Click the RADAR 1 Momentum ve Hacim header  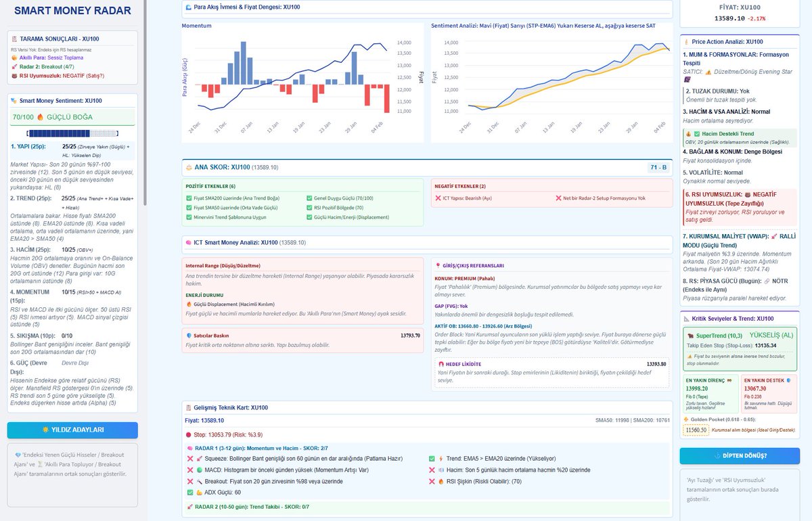263,447
